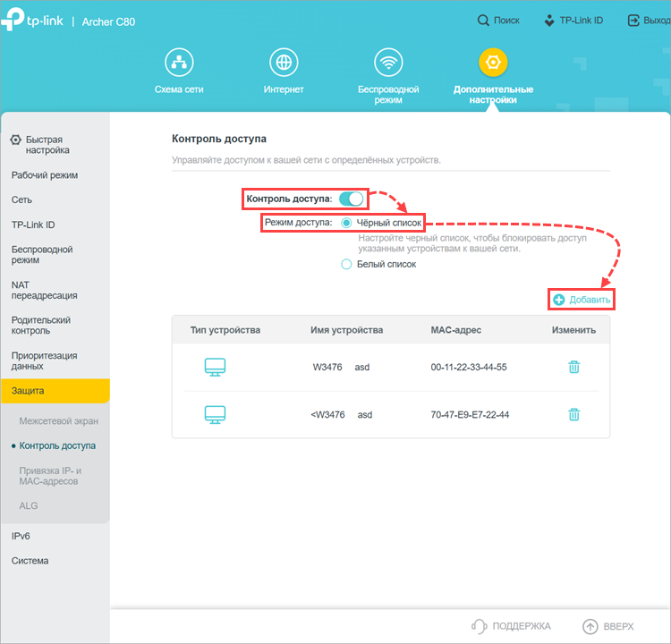Image resolution: width=671 pixels, height=644 pixels.
Task: Click the MAC-адрес column header
Action: [x=455, y=330]
